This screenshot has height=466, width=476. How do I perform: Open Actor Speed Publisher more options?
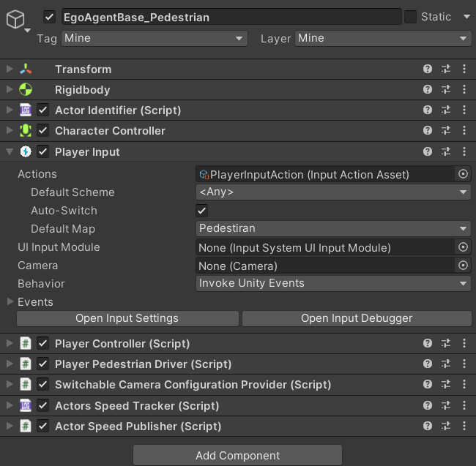click(464, 426)
